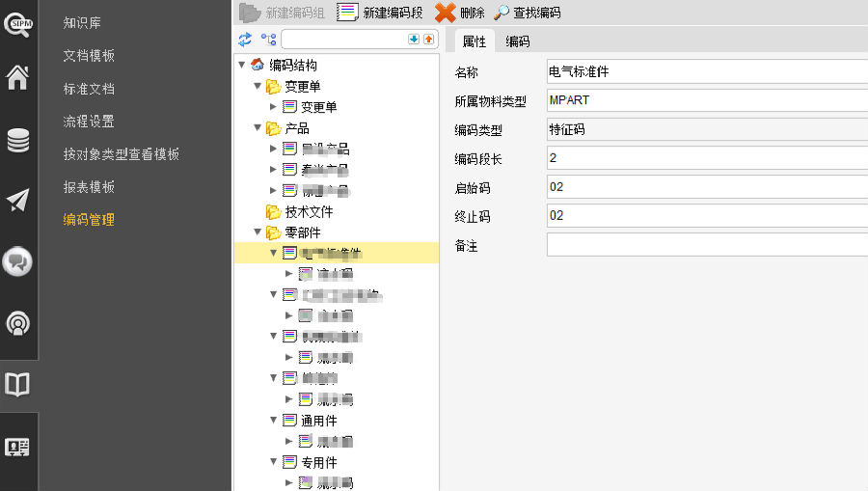868x491 pixels.
Task: Click the paper plane send icon
Action: click(x=17, y=201)
